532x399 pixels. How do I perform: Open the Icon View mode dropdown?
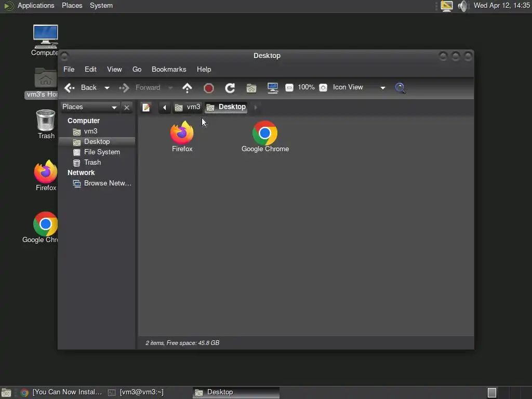point(360,87)
